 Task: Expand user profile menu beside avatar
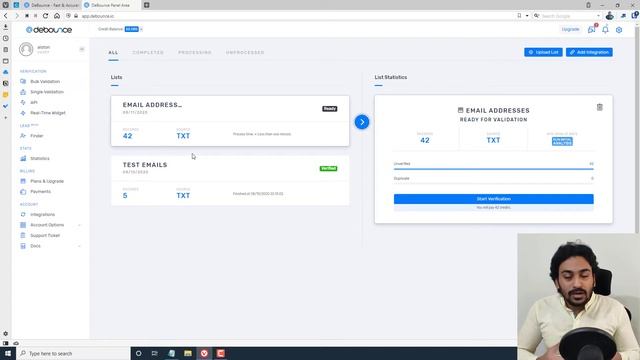pos(82,49)
